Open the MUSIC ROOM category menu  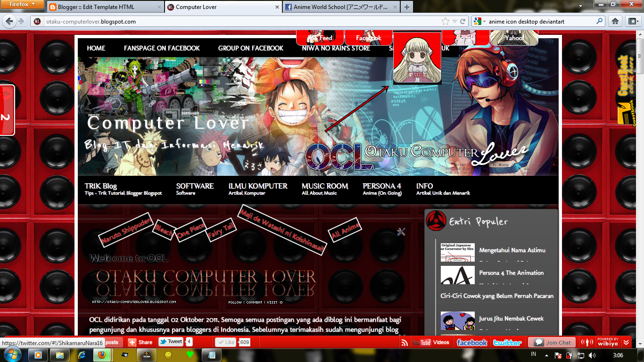pos(325,189)
